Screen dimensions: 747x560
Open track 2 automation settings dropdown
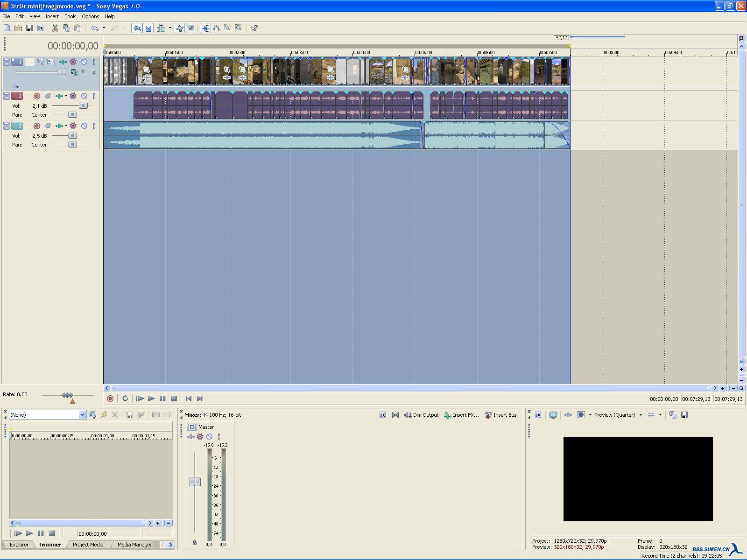73,96
